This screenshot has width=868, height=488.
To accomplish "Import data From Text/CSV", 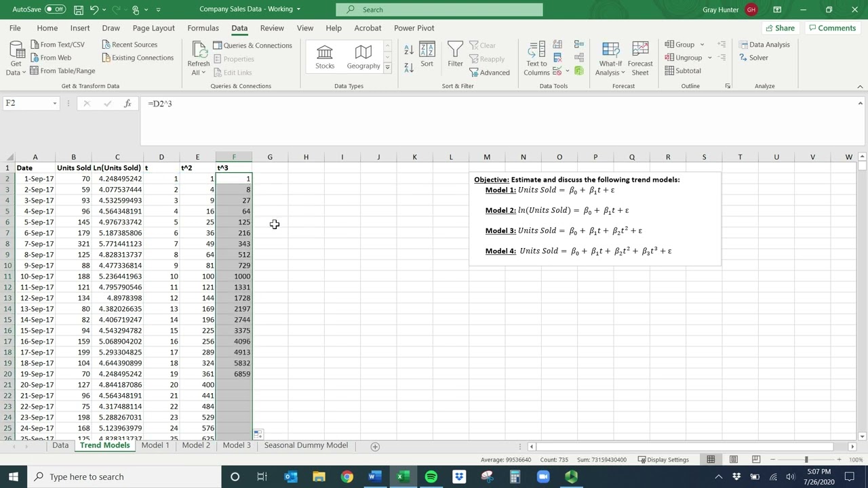I will (58, 45).
